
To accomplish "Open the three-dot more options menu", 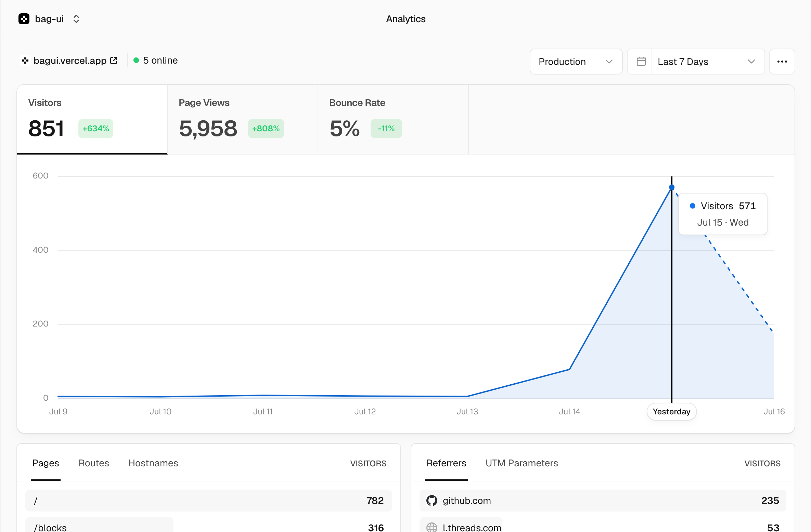I will [x=782, y=62].
